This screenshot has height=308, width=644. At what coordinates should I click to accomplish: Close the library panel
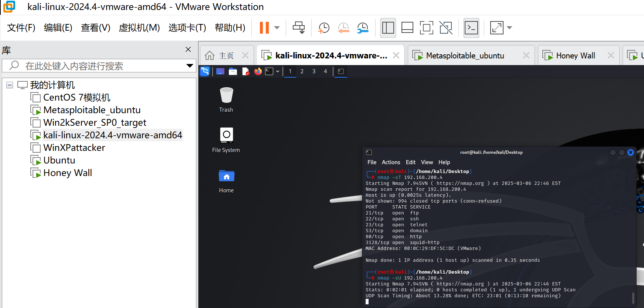188,49
